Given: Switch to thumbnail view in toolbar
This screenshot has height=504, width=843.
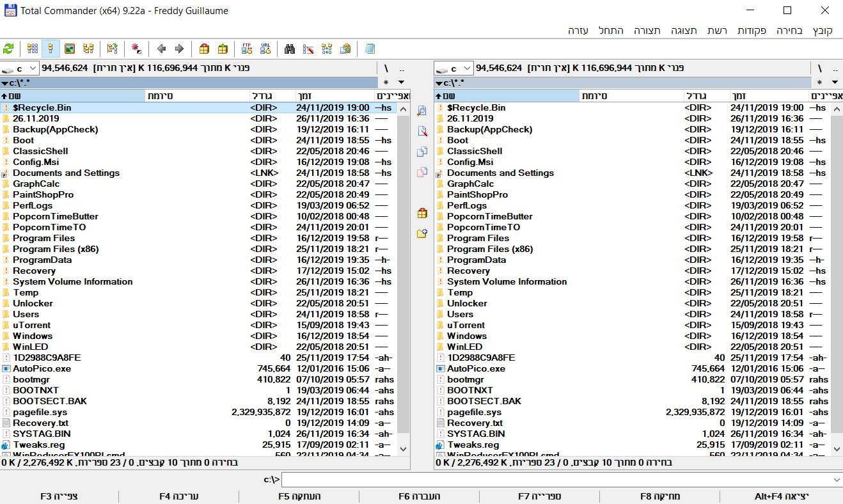Looking at the screenshot, I should click(x=70, y=49).
